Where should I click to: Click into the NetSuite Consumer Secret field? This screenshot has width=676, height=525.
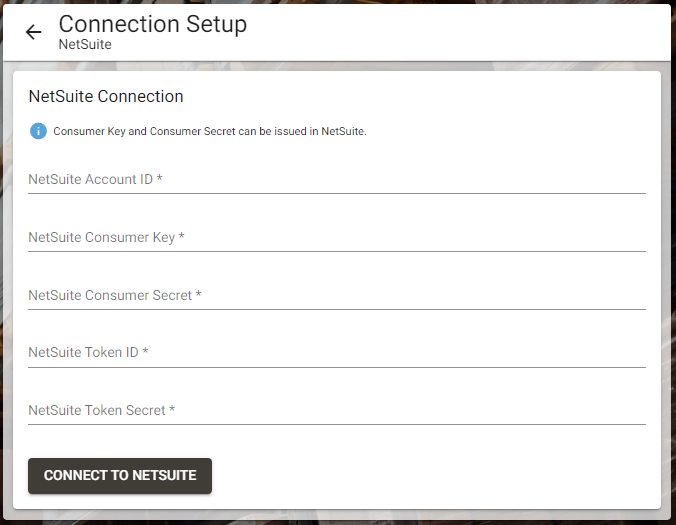tap(337, 295)
